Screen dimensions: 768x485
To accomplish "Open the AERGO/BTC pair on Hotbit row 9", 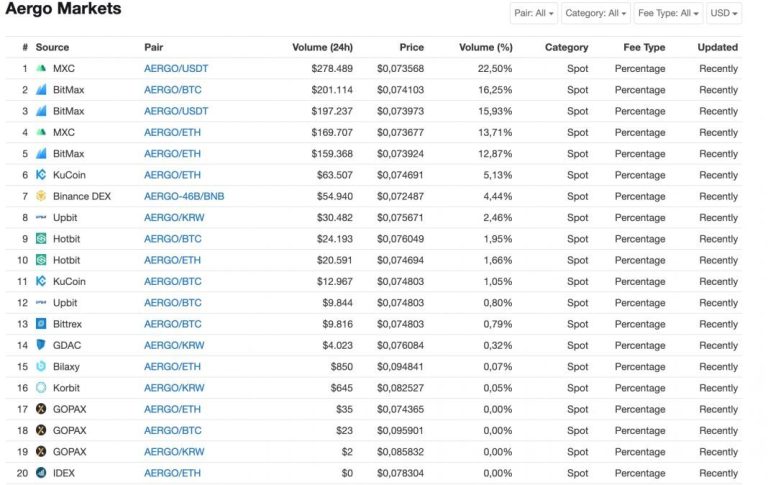I will [172, 239].
